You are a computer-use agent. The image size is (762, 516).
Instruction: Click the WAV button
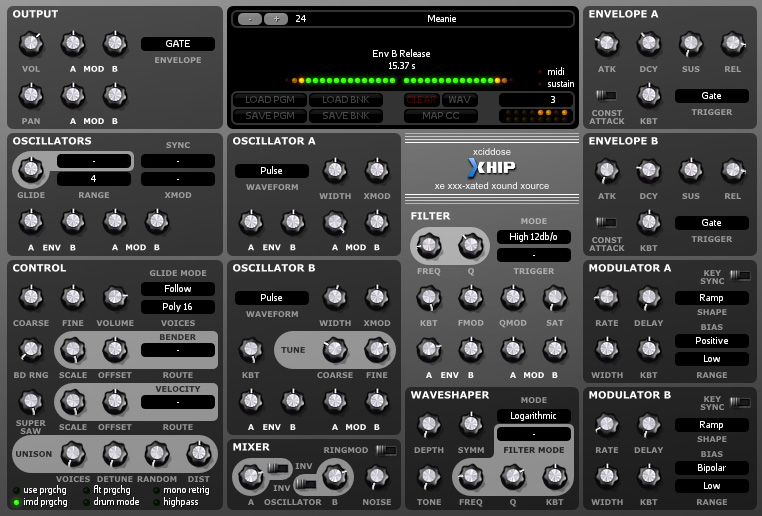pyautogui.click(x=459, y=100)
